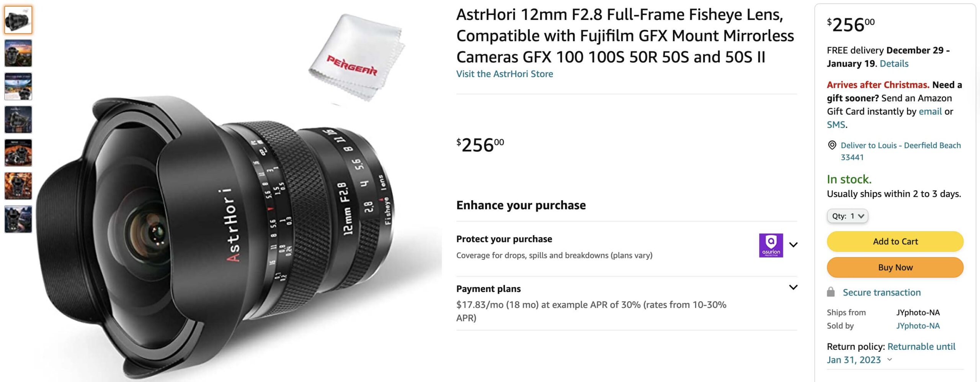The image size is (980, 382).
Task: Click the Buy Now button
Action: point(895,267)
